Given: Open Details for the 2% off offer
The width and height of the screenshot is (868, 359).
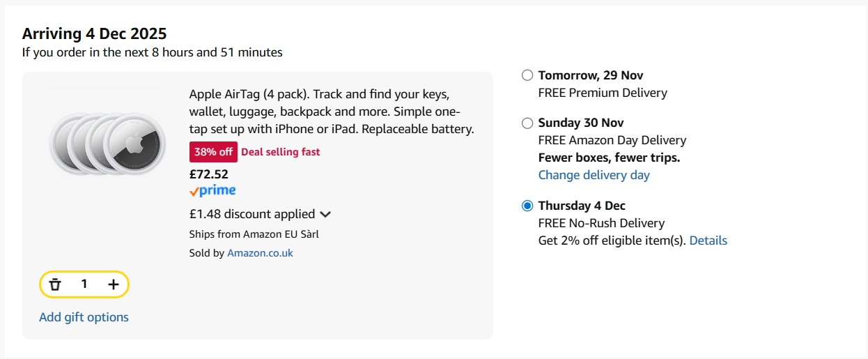Looking at the screenshot, I should coord(708,240).
